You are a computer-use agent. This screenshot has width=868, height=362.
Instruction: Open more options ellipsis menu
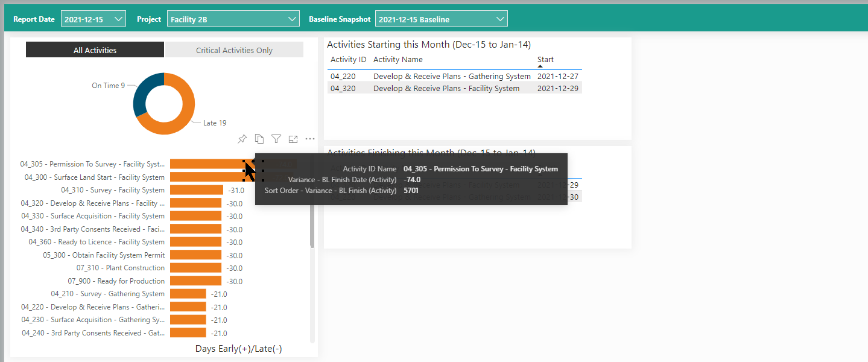(x=310, y=139)
